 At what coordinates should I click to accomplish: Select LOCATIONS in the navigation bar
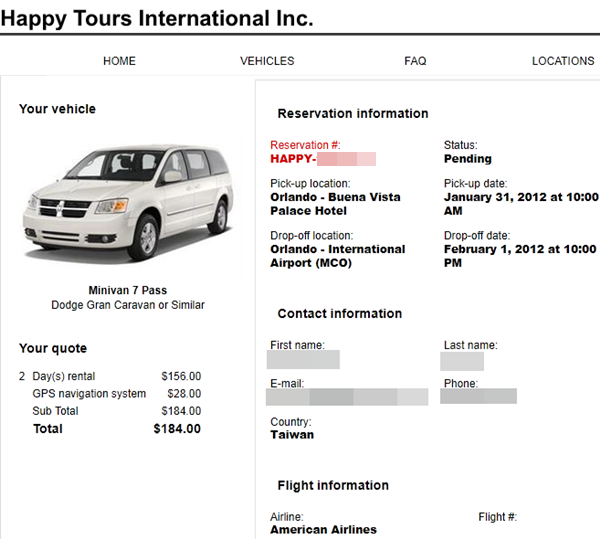(563, 61)
